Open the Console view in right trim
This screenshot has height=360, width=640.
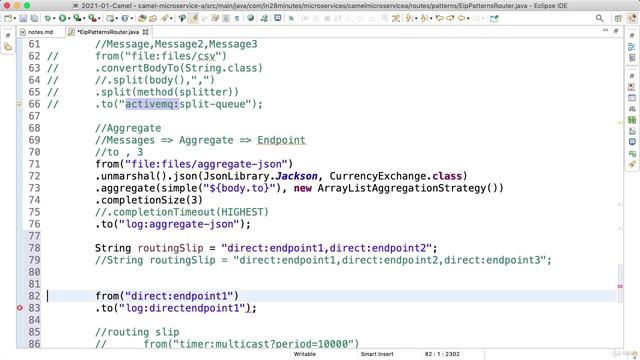(x=632, y=142)
